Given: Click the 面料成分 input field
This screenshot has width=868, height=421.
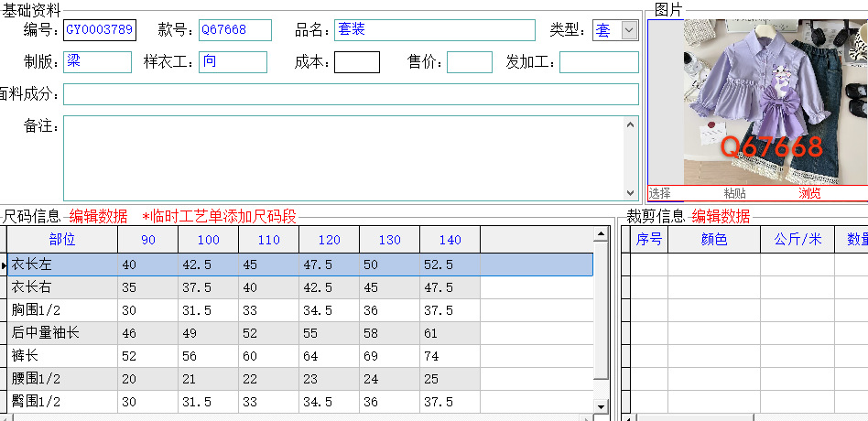Looking at the screenshot, I should point(351,94).
